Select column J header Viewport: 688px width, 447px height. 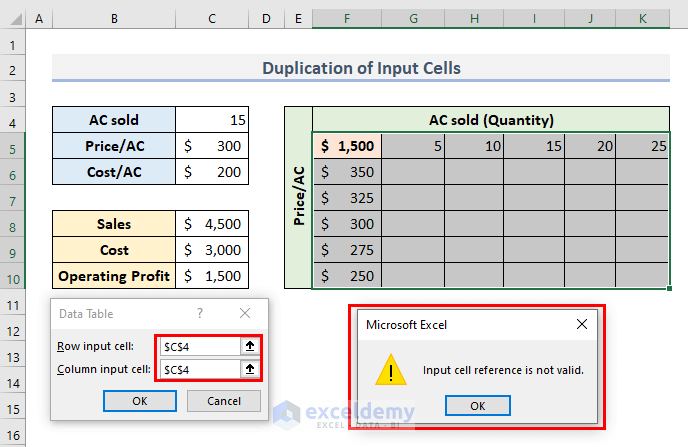tap(590, 19)
